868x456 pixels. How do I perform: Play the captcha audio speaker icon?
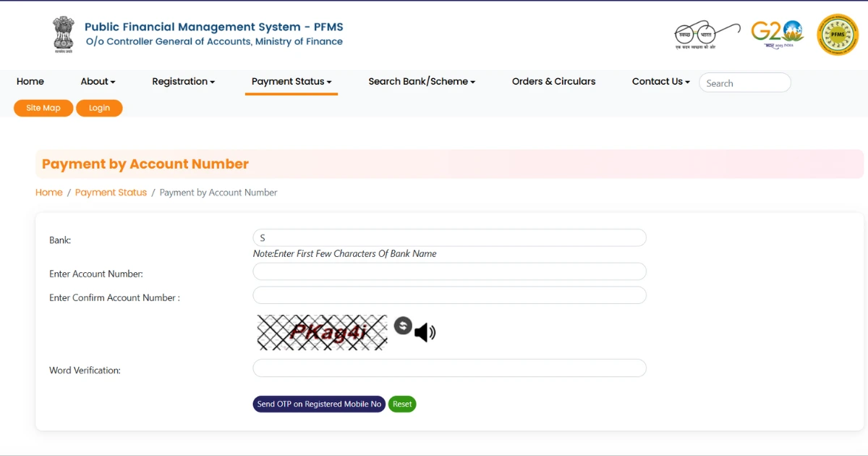425,332
